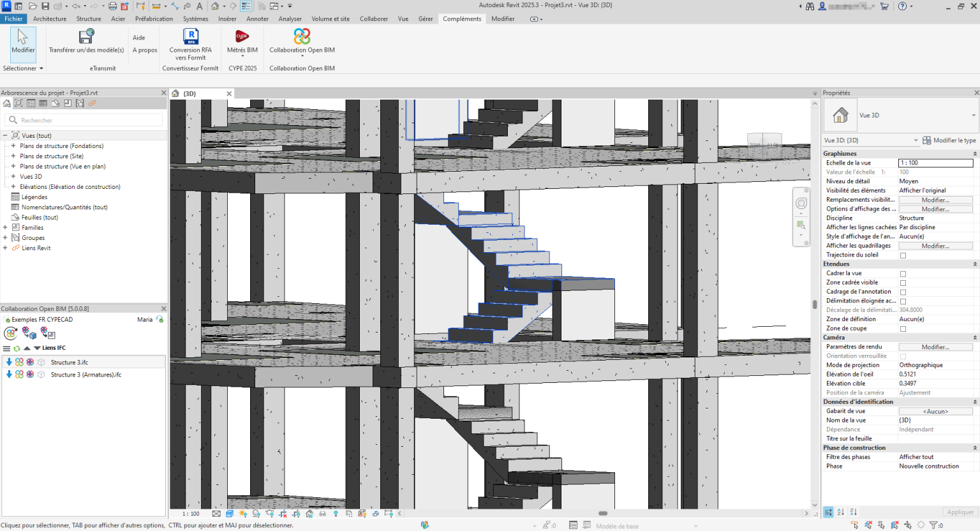Switch to the Structure ribbon tab
Image resolution: width=980 pixels, height=531 pixels.
tap(88, 19)
